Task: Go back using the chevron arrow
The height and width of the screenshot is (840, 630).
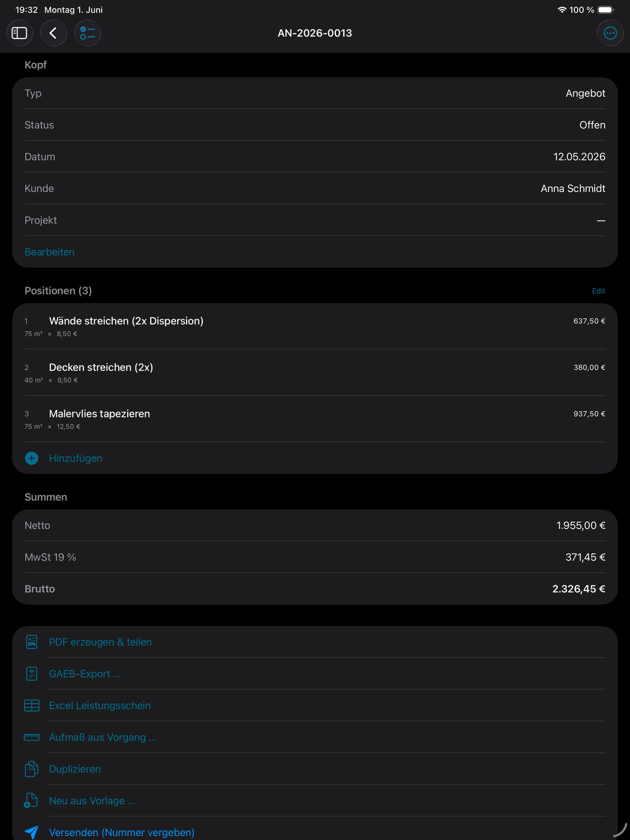Action: tap(53, 33)
